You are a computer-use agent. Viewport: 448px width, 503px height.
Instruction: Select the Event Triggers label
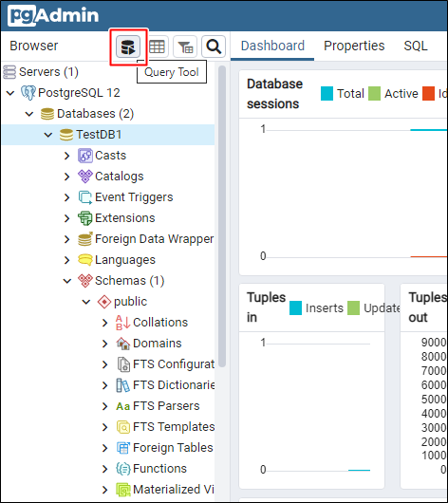coord(134,197)
